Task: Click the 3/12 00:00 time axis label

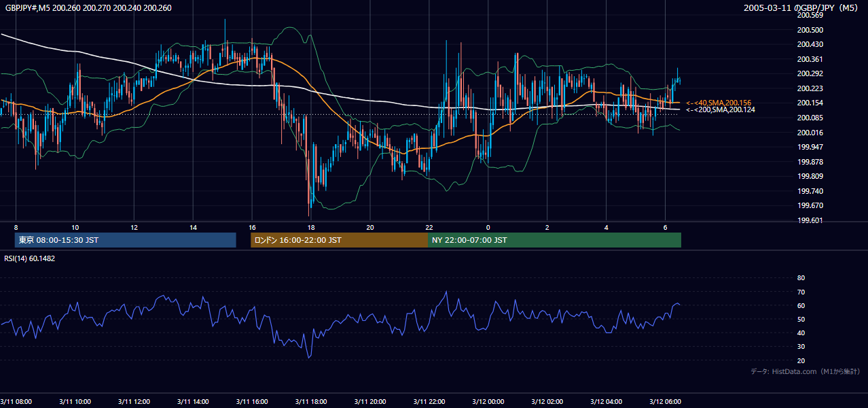Action: 488,401
